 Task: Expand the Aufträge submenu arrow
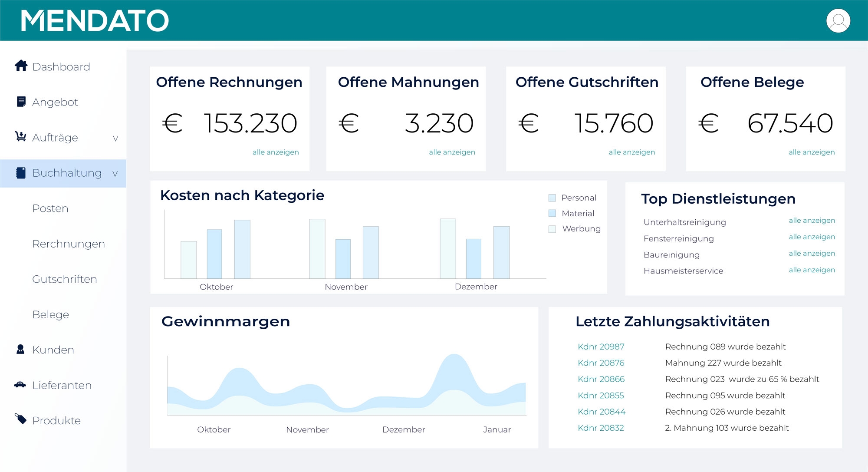pos(115,139)
